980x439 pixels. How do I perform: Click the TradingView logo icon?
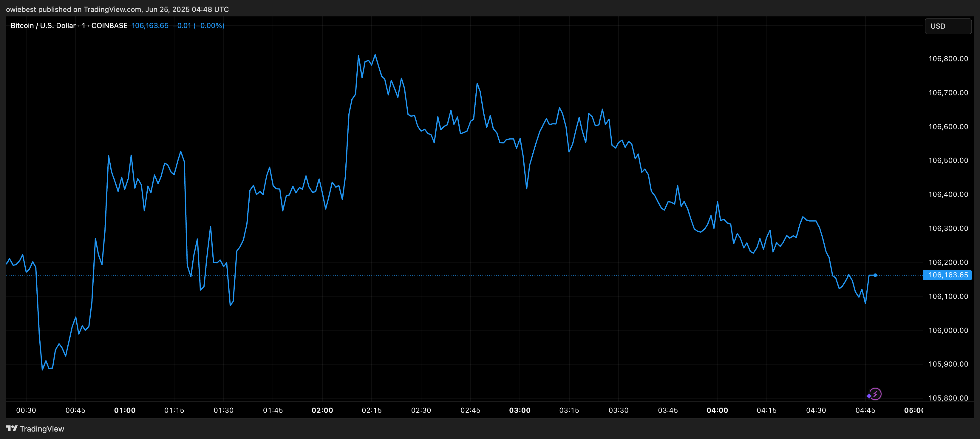tap(12, 428)
